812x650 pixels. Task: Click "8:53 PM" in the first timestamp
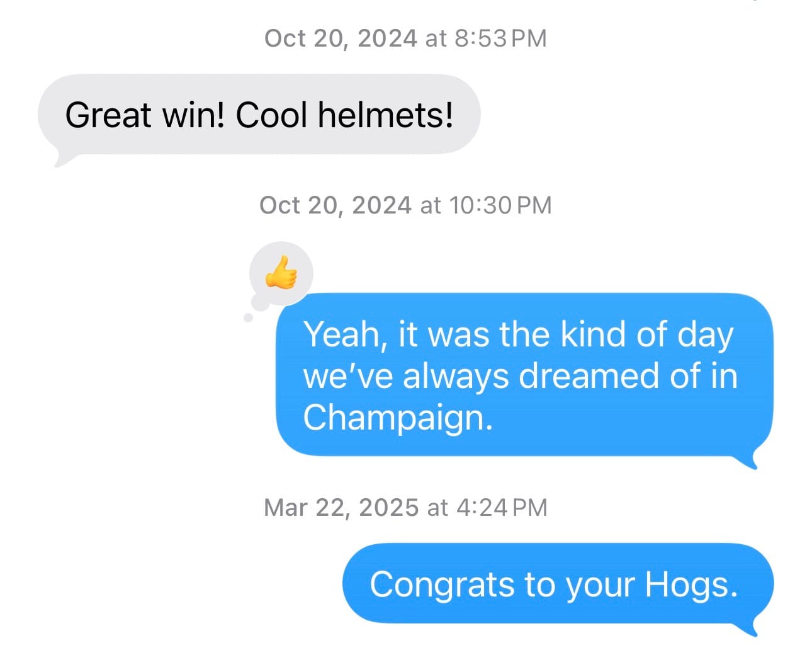tap(500, 38)
